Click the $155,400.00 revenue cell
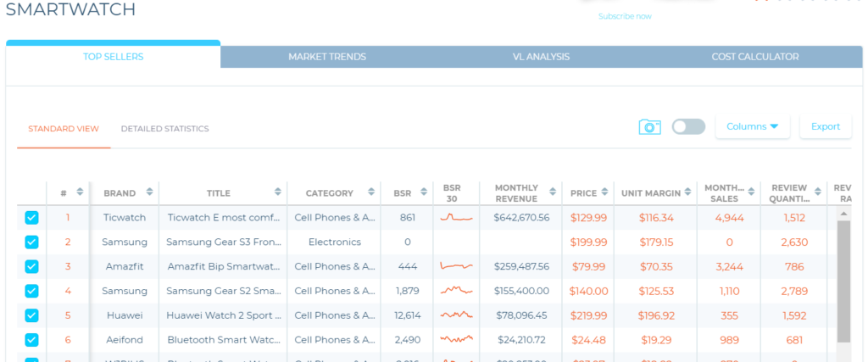The height and width of the screenshot is (362, 868). coord(521,291)
